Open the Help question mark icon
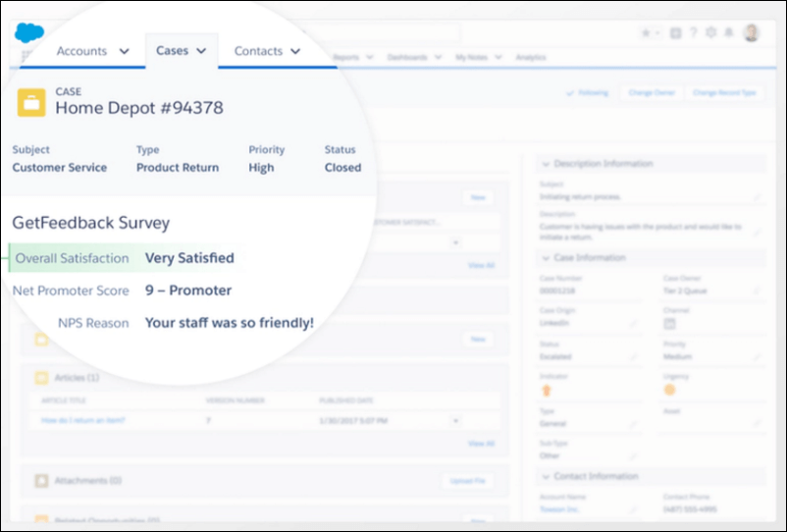 [694, 33]
